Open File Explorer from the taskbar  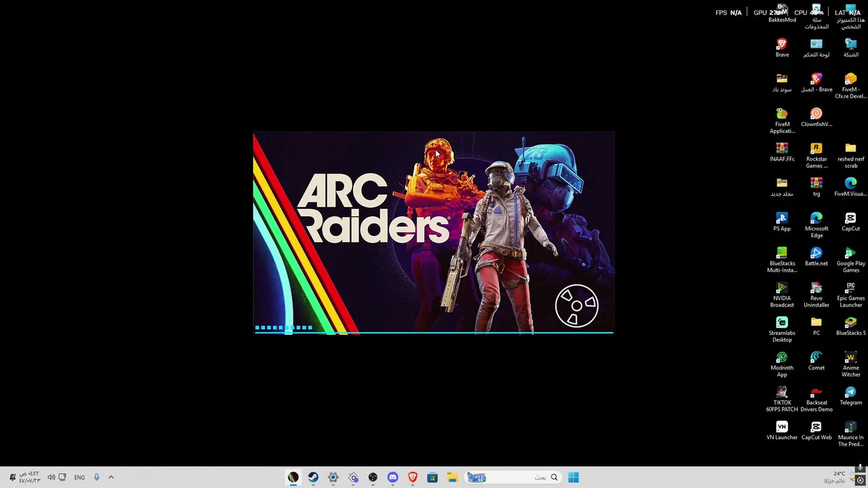click(x=452, y=477)
